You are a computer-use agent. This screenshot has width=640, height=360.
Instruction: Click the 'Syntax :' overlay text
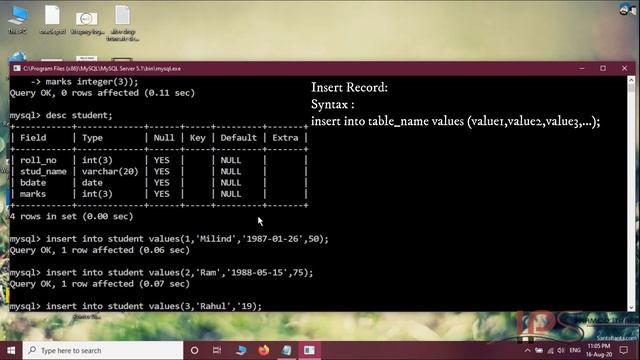[x=333, y=104]
